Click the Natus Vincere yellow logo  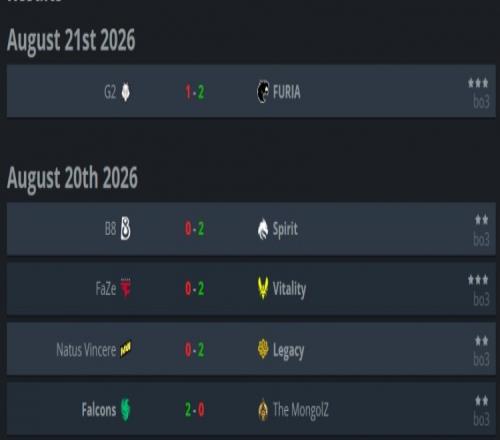click(125, 349)
